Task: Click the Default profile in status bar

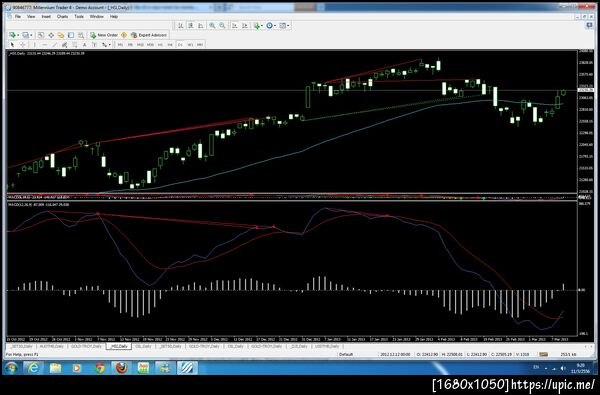Action: pos(346,354)
